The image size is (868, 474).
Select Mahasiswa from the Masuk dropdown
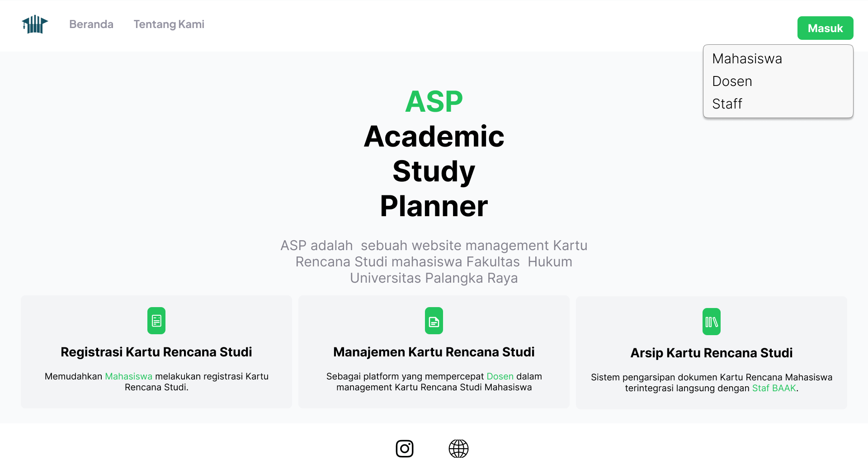pos(747,59)
